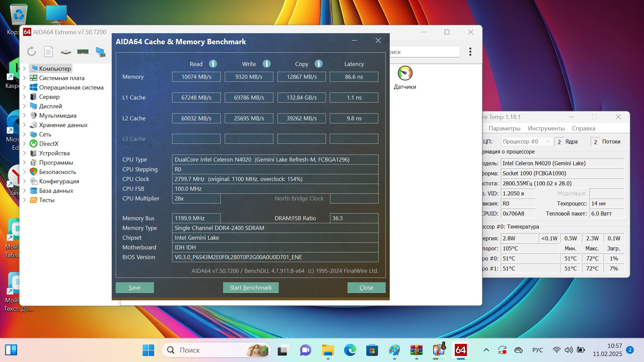Viewport: 644px width, 362px height.
Task: Select Тесты in the tree
Action: click(47, 200)
